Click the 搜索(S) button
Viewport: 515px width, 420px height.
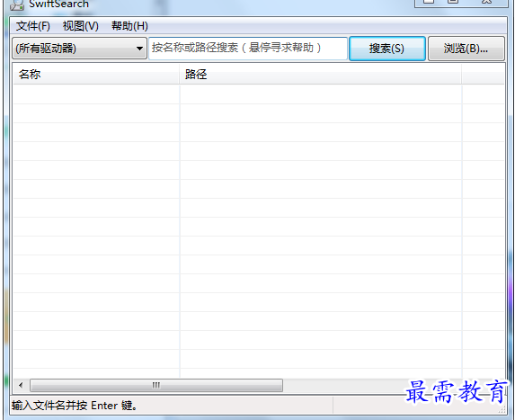pyautogui.click(x=387, y=49)
